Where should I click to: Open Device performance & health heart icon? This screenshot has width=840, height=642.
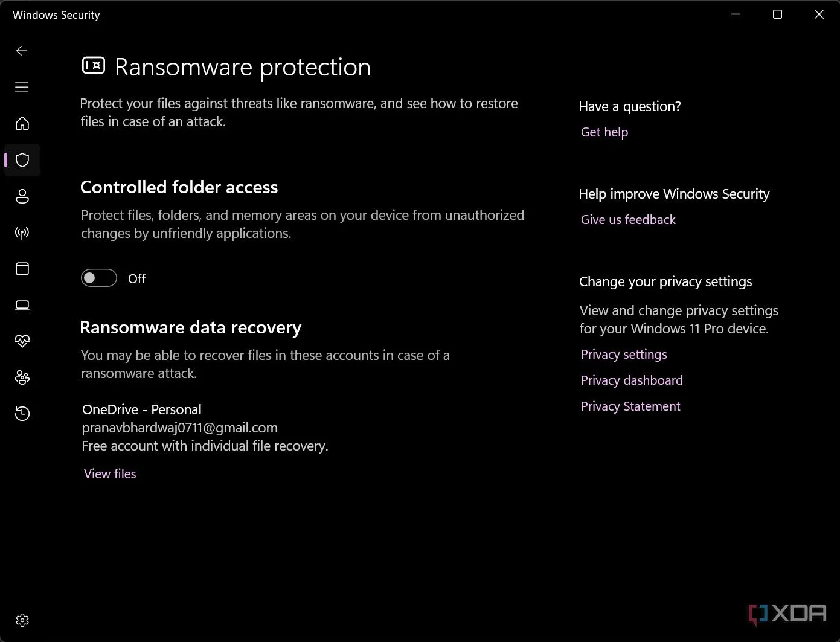point(22,341)
